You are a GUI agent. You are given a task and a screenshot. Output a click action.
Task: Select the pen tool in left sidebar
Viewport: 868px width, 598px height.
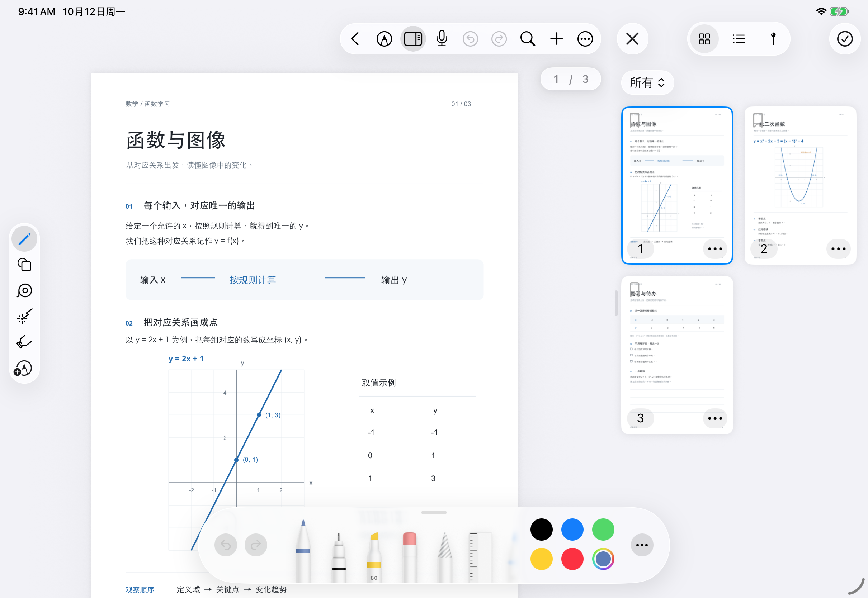point(24,239)
